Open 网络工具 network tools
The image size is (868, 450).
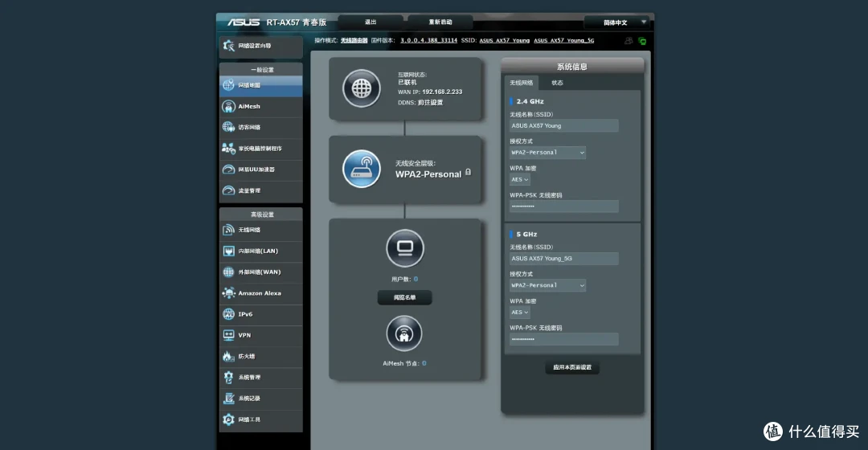260,419
